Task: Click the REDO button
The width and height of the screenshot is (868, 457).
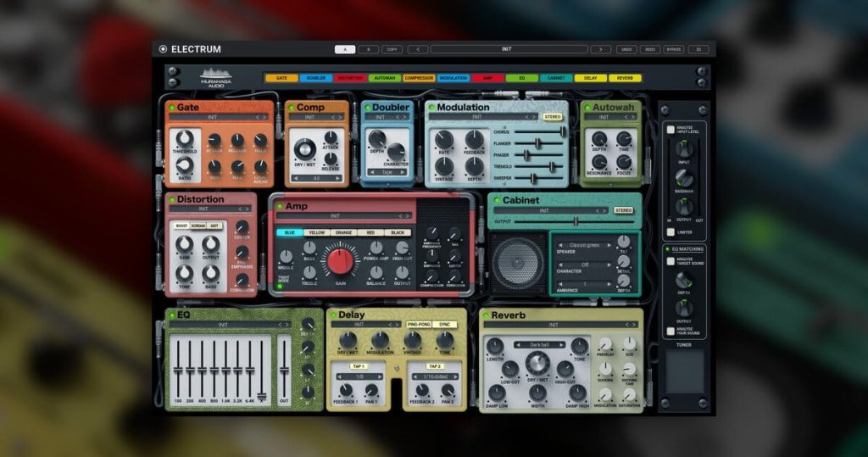Action: tap(650, 49)
